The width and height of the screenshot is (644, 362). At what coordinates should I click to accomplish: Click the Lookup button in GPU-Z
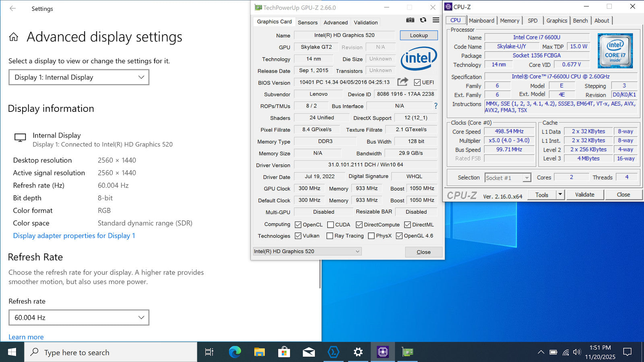[x=419, y=35]
